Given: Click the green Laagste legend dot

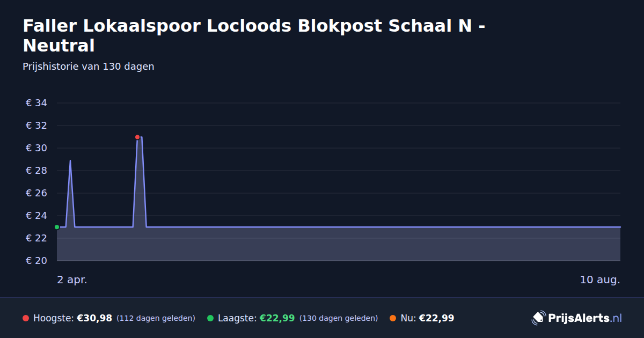Looking at the screenshot, I should coord(210,318).
